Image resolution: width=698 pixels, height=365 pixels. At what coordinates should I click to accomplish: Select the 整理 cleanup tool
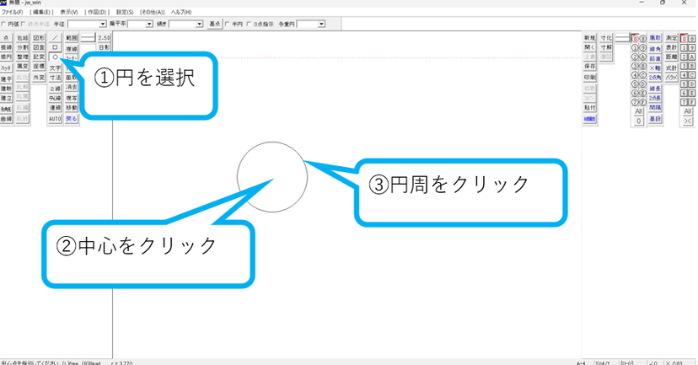23,57
